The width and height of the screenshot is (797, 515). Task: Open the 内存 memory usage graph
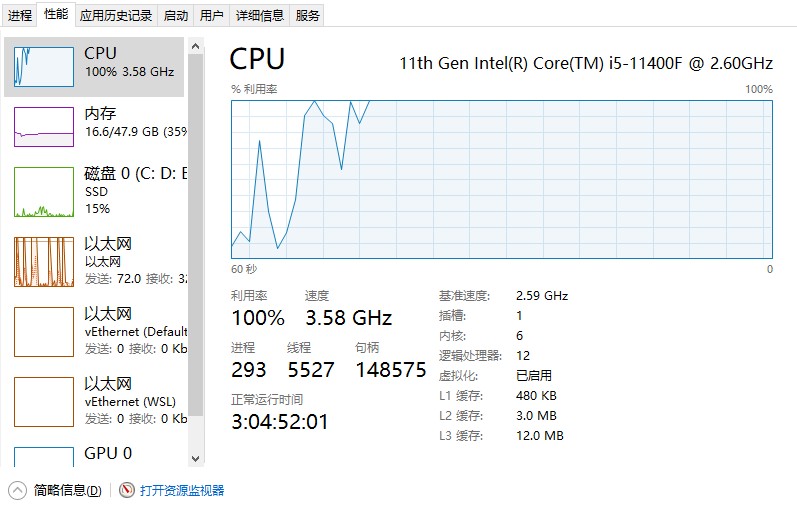44,126
